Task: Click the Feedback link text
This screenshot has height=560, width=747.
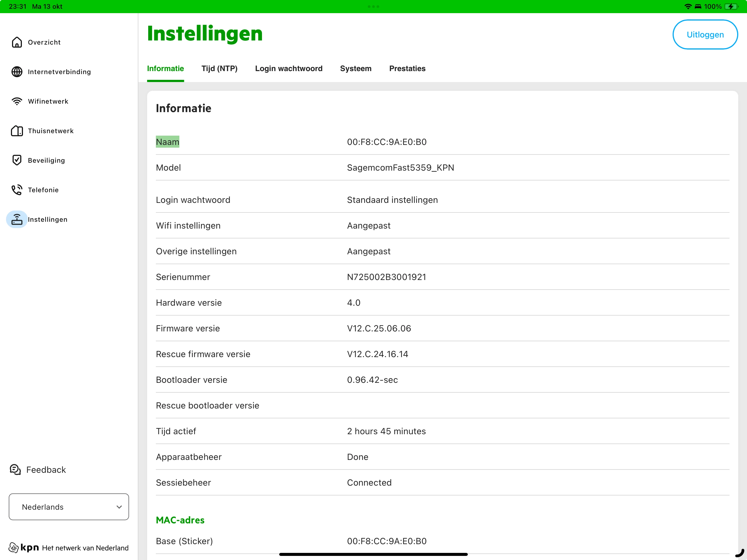Action: [x=46, y=470]
